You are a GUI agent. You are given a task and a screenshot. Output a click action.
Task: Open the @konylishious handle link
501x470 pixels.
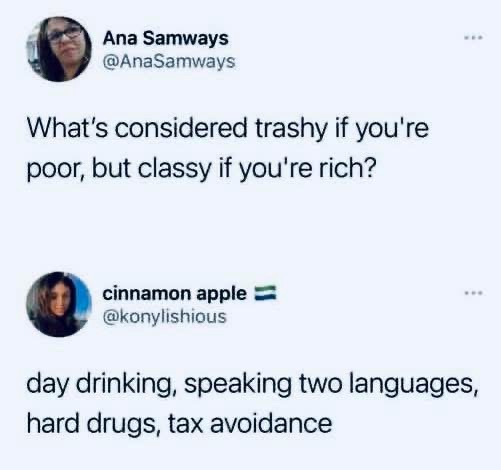pos(165,316)
